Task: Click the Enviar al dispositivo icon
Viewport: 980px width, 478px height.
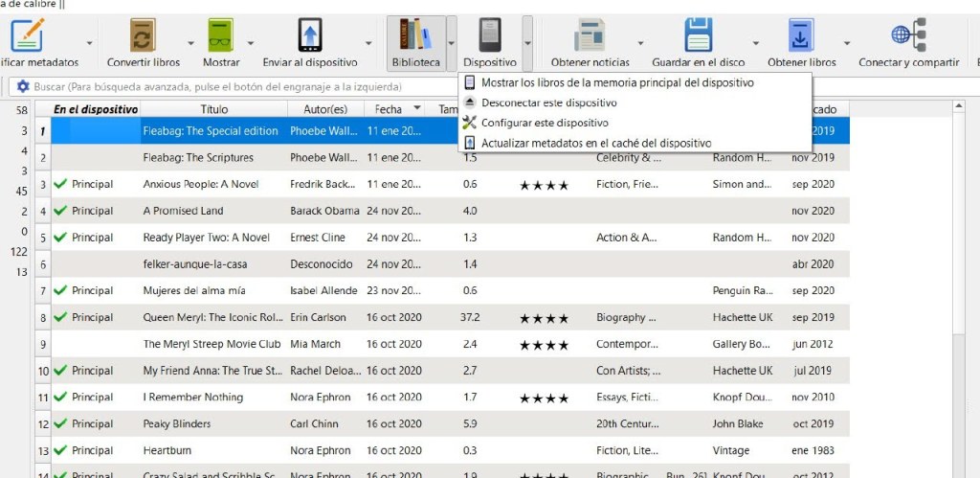Action: coord(310,36)
